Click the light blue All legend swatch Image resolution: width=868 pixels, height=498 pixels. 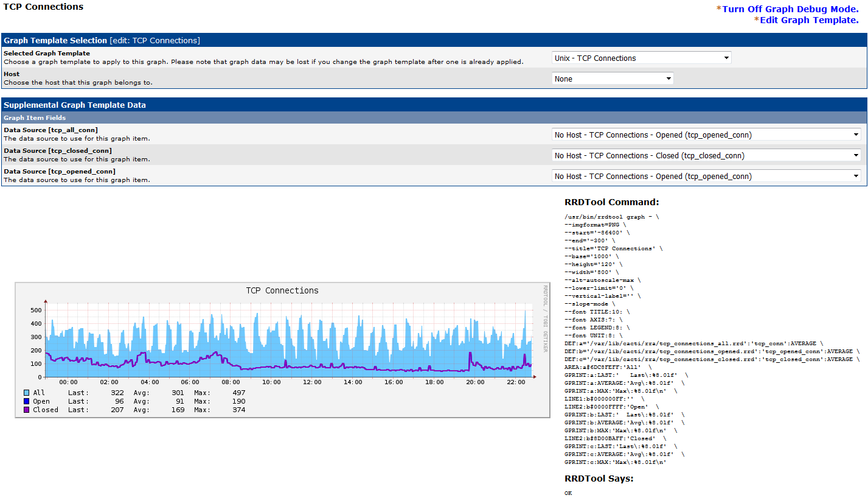[x=26, y=393]
